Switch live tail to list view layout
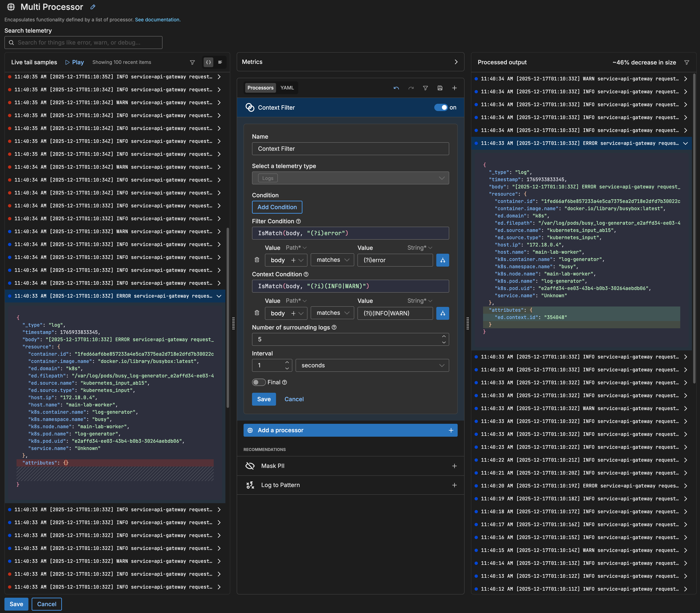 click(220, 62)
